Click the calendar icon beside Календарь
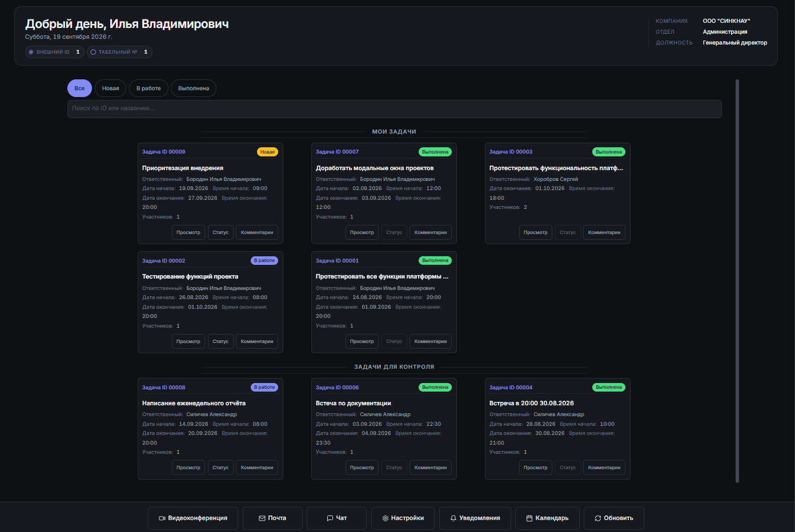Screen dimensions: 795x532 tap(529, 518)
